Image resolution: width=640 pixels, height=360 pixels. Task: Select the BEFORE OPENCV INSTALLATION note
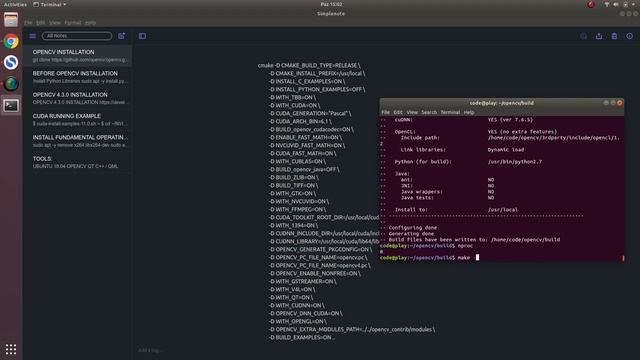(x=78, y=77)
